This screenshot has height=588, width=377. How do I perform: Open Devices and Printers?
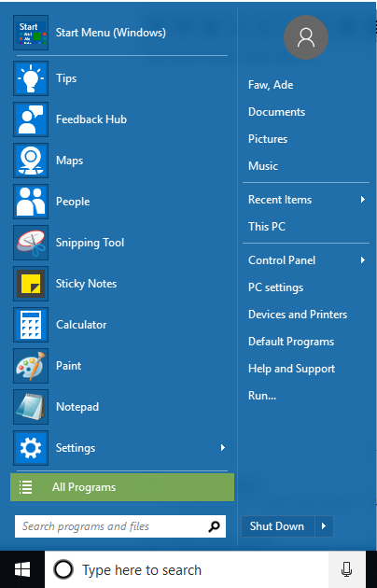tap(298, 315)
